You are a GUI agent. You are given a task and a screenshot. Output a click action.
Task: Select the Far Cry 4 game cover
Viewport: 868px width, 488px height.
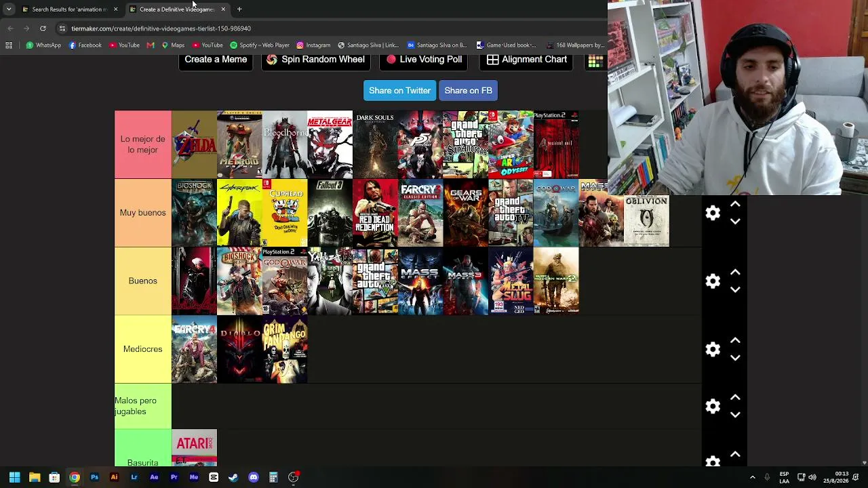pos(194,349)
